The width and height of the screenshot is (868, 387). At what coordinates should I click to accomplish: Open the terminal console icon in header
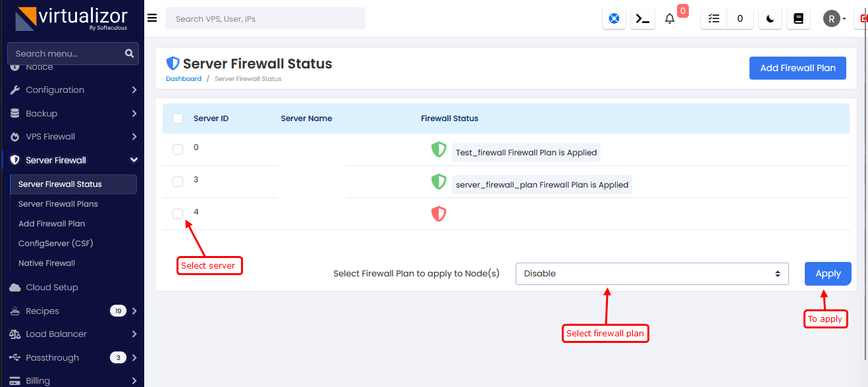coord(642,19)
